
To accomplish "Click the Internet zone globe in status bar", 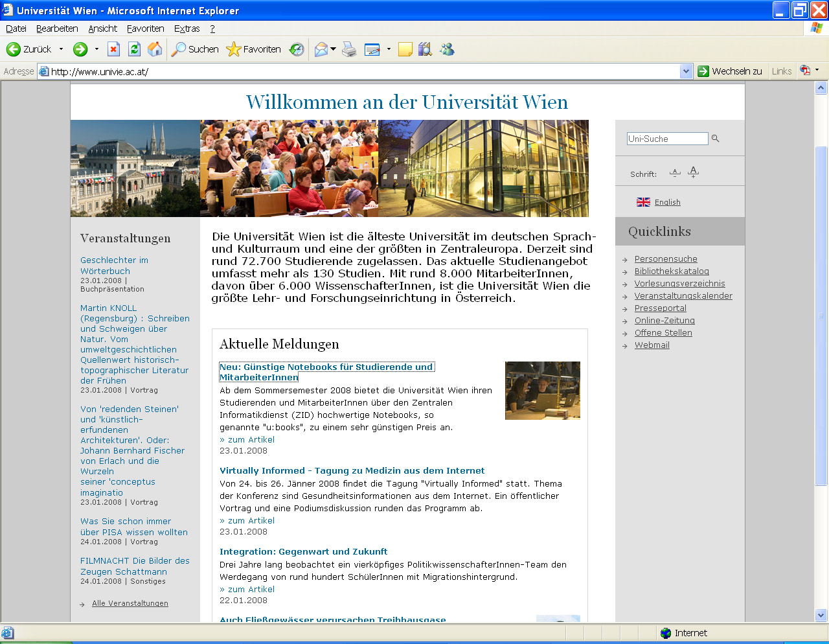I will (x=666, y=633).
